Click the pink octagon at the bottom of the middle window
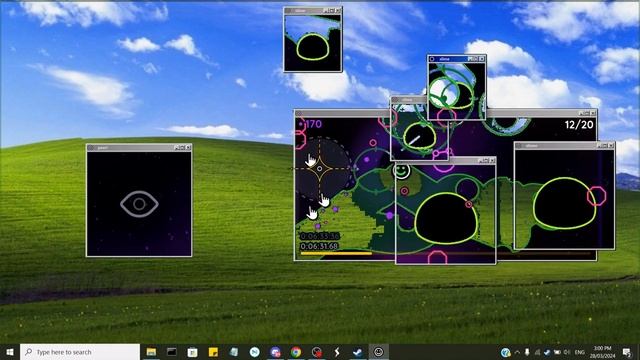The height and width of the screenshot is (360, 640). coord(437,258)
